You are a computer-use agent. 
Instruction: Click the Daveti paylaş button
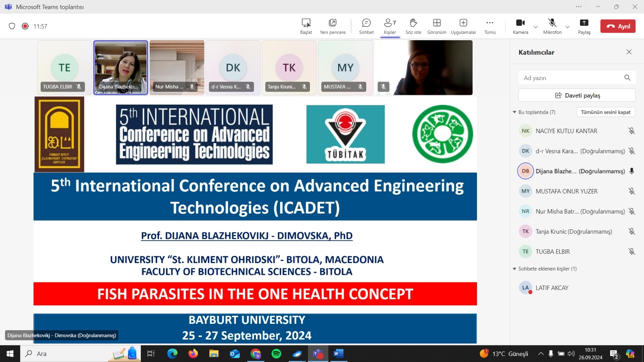(577, 95)
